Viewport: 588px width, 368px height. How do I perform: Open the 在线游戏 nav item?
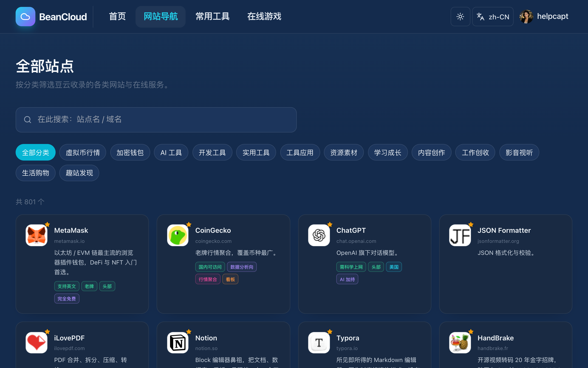click(264, 17)
